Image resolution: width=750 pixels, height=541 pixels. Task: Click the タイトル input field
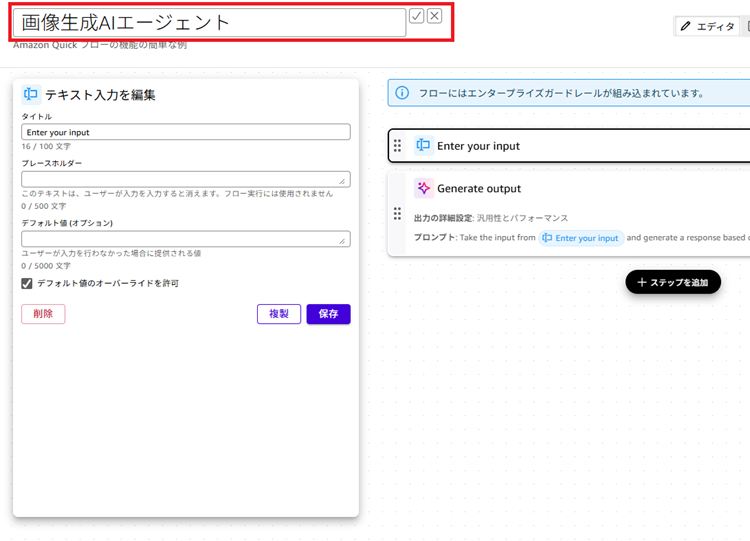point(186,132)
